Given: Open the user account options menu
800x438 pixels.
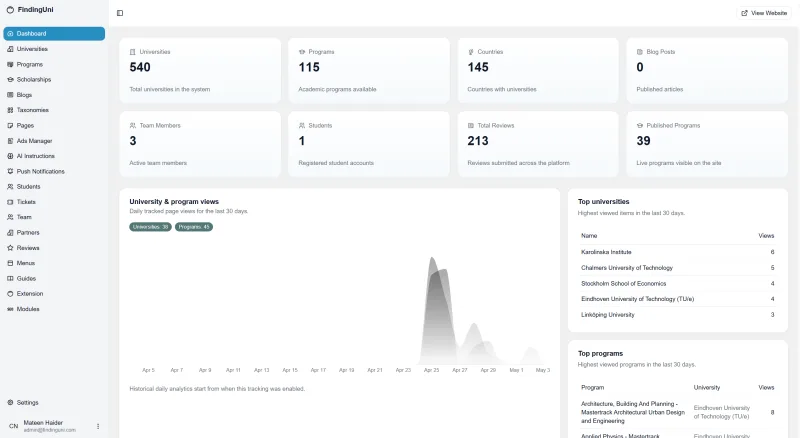Looking at the screenshot, I should [x=98, y=426].
